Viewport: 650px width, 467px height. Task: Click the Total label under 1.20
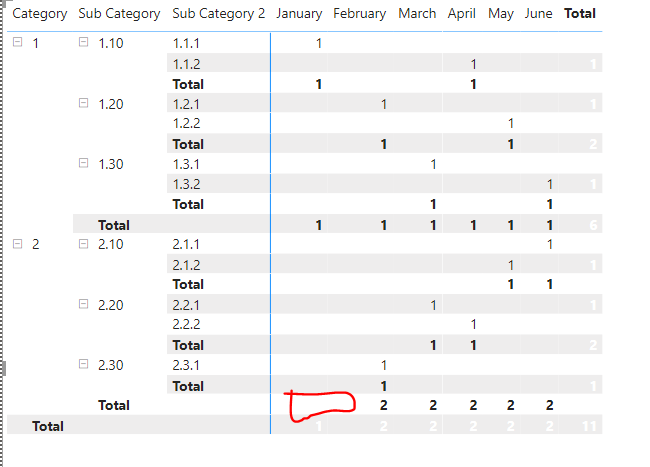[188, 144]
